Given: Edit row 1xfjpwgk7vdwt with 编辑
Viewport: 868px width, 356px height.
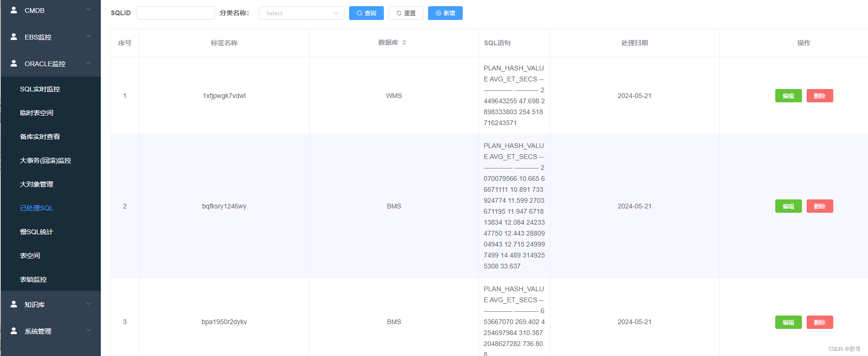Looking at the screenshot, I should 788,96.
